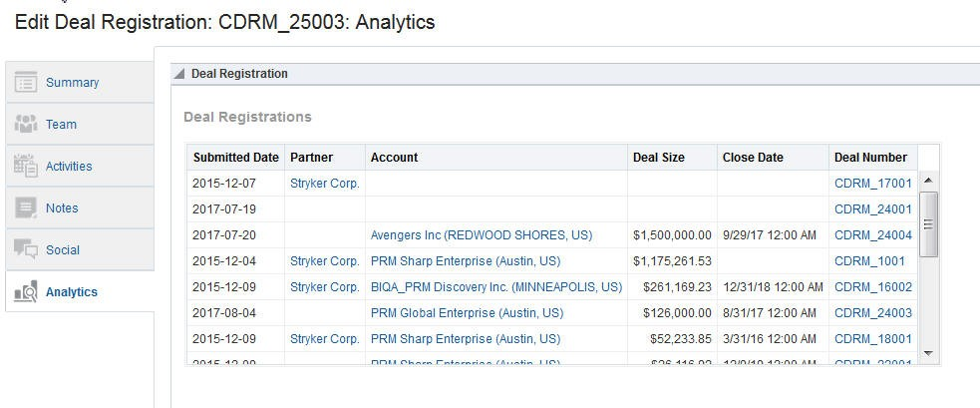Open the Activities tab
The width and height of the screenshot is (980, 408).
[x=69, y=167]
